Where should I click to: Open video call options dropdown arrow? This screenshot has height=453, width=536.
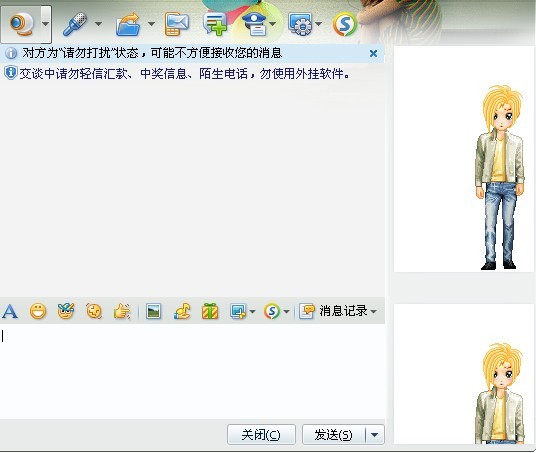tap(45, 24)
